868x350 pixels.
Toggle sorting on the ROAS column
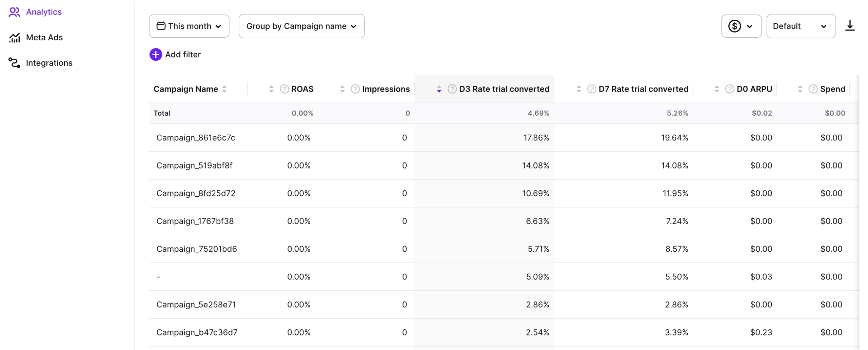coord(271,89)
